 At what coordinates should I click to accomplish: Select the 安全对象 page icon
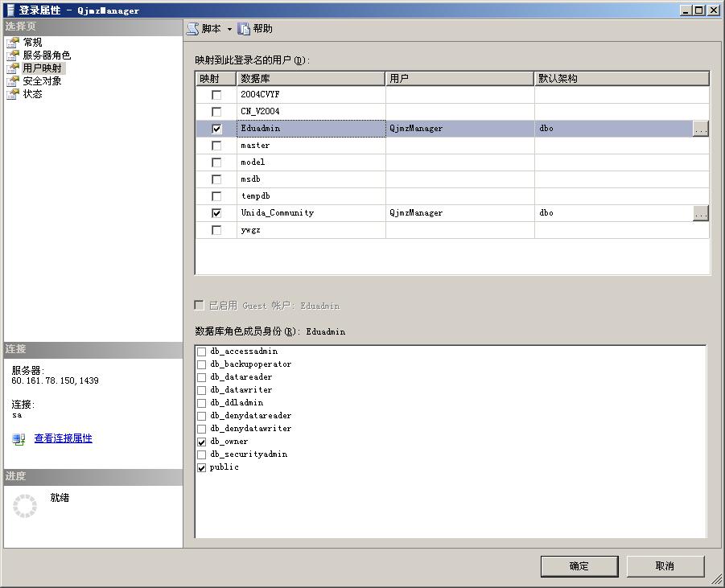(13, 81)
